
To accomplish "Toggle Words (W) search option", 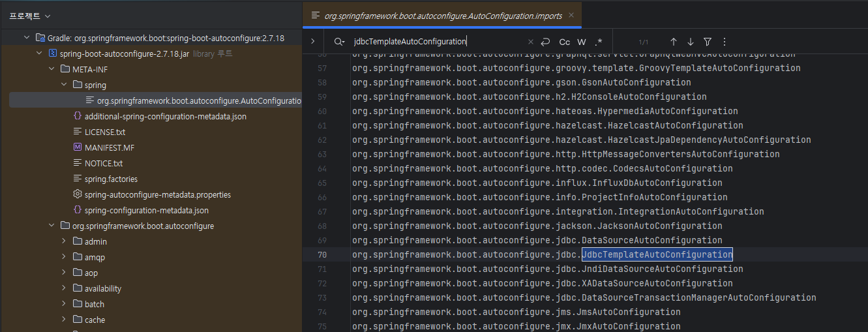I will tap(582, 42).
